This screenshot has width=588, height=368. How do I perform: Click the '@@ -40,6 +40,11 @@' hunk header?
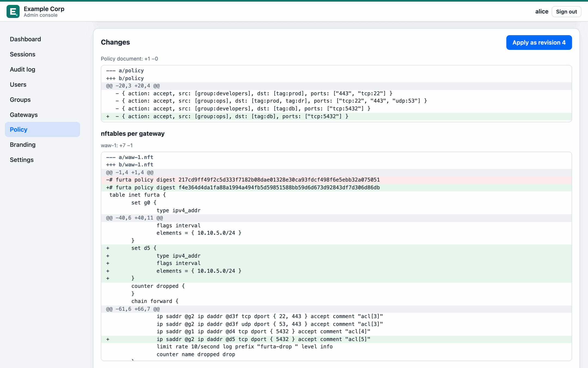point(336,218)
